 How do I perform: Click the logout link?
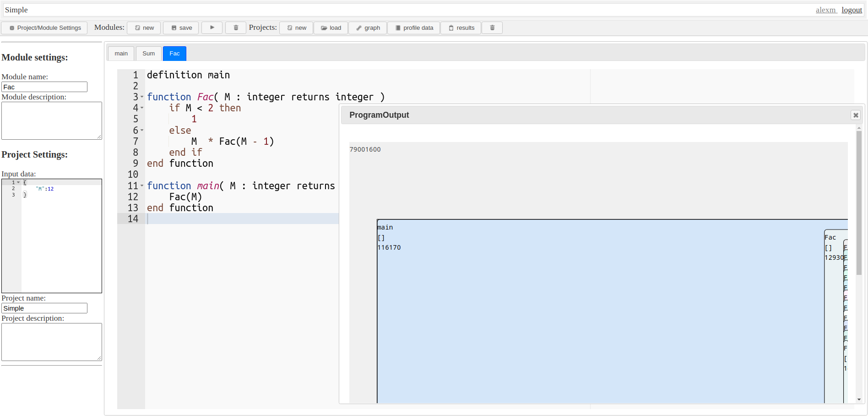coord(852,10)
